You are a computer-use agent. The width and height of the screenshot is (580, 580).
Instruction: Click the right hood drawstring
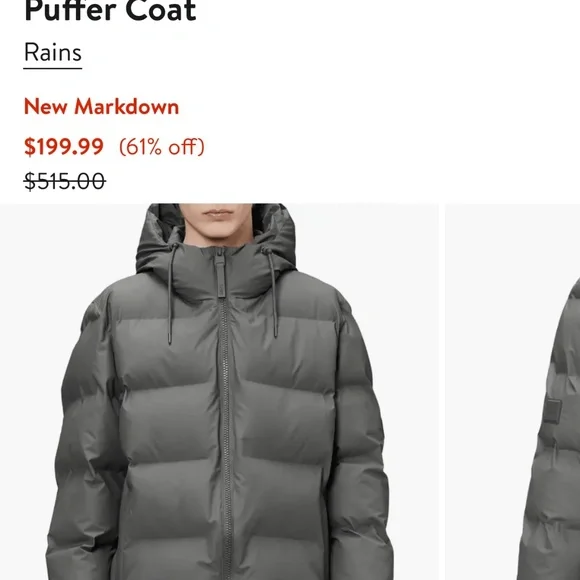click(272, 292)
